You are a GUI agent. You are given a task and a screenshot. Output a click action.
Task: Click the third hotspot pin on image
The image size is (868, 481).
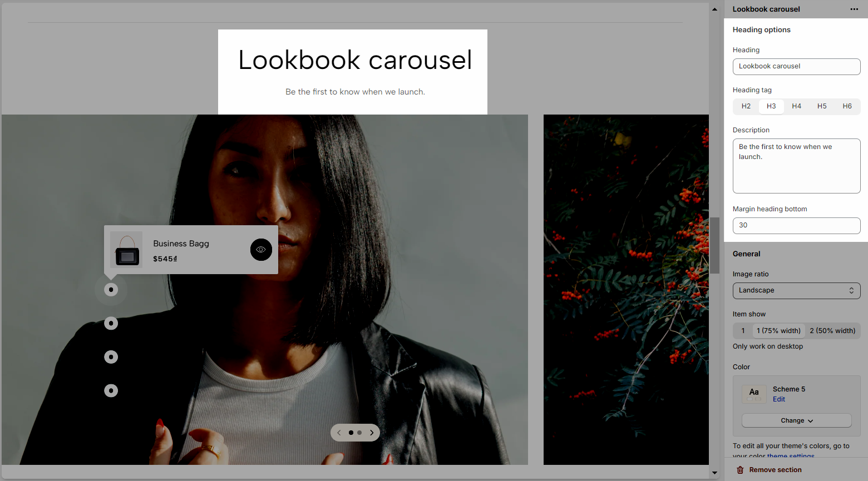click(x=111, y=357)
